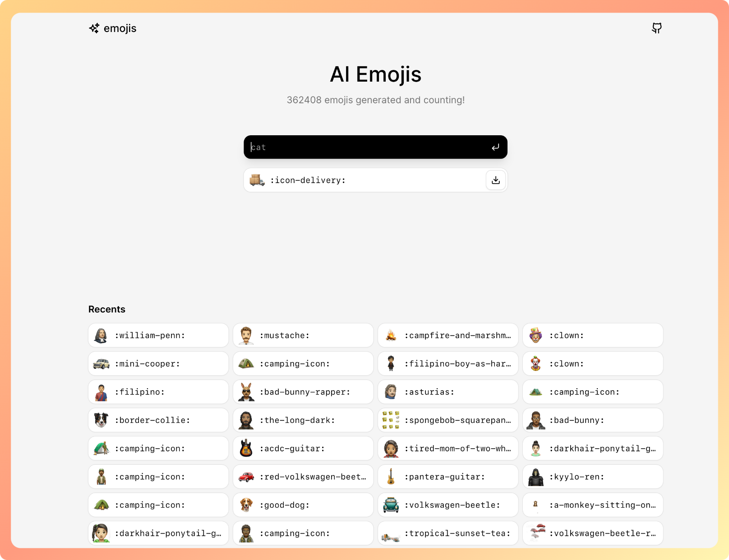The width and height of the screenshot is (729, 560).
Task: Open the GitHub repository icon
Action: [x=656, y=28]
